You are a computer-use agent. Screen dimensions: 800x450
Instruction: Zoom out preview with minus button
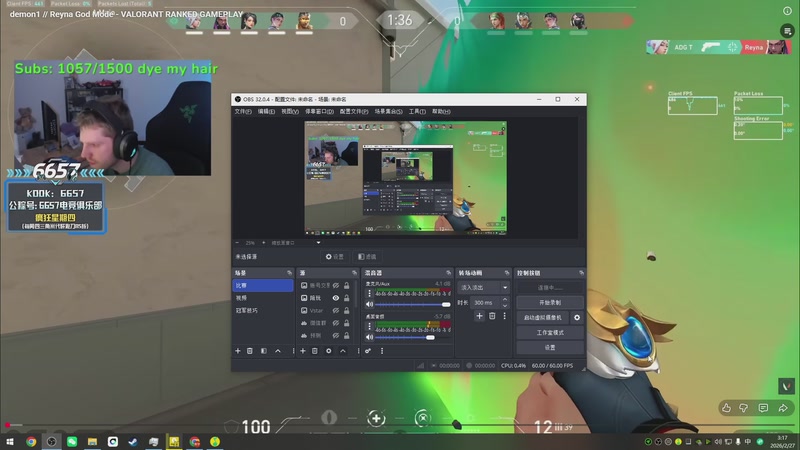[x=237, y=243]
